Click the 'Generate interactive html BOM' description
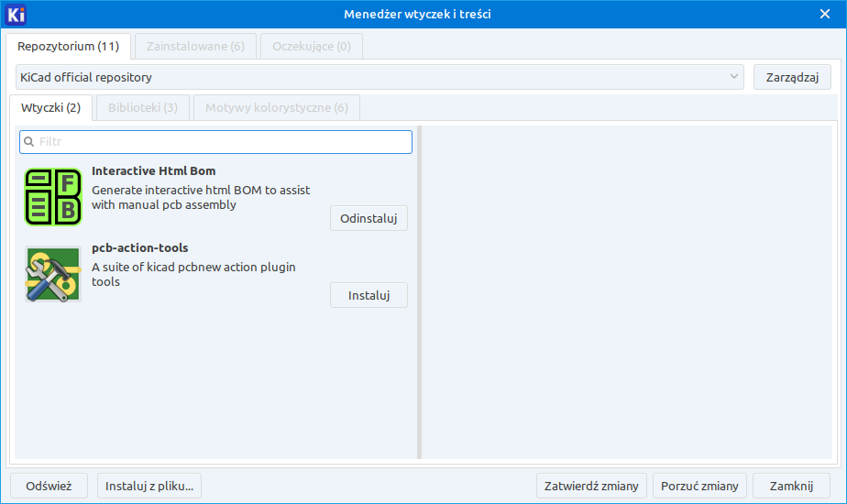The image size is (847, 504). pos(201,197)
